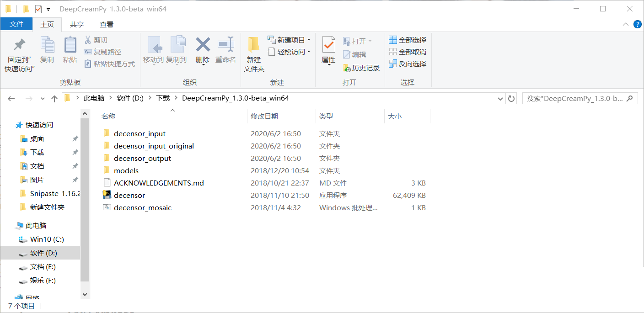Click the 历史记录 history icon
This screenshot has width=644, height=313.
pyautogui.click(x=347, y=68)
